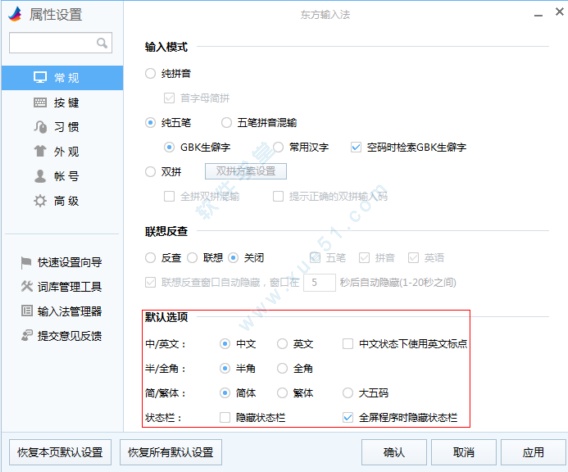Switch to the 习惯 settings tab
Image resolution: width=568 pixels, height=472 pixels.
(x=62, y=127)
